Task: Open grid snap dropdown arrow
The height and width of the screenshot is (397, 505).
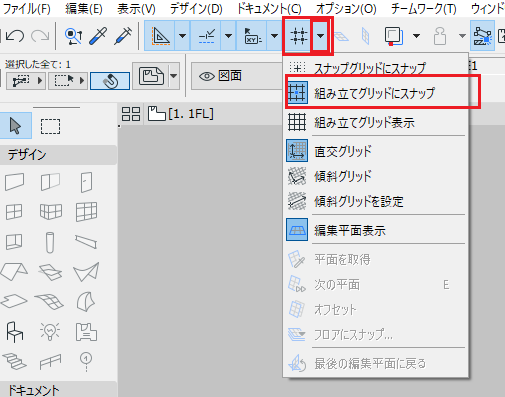Action: (x=320, y=36)
